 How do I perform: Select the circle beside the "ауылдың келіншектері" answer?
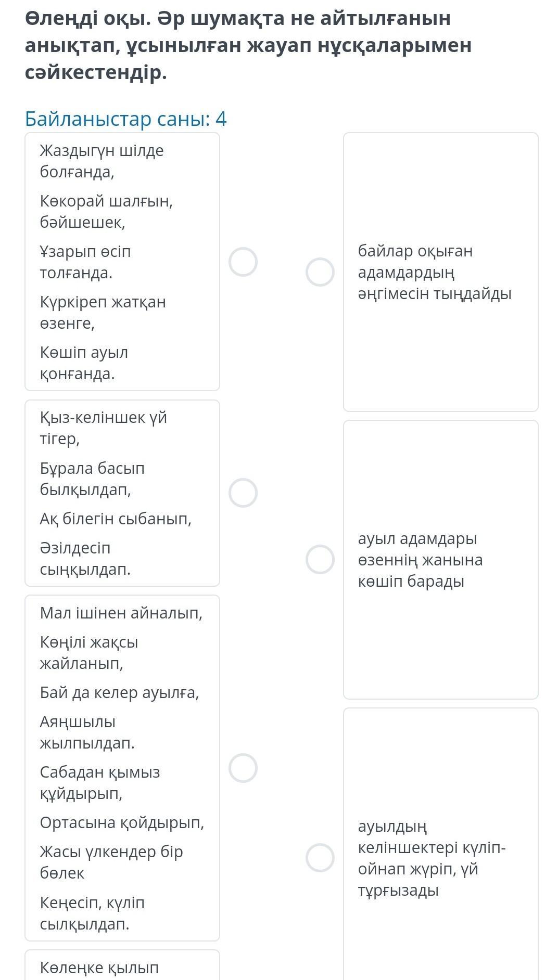click(320, 858)
